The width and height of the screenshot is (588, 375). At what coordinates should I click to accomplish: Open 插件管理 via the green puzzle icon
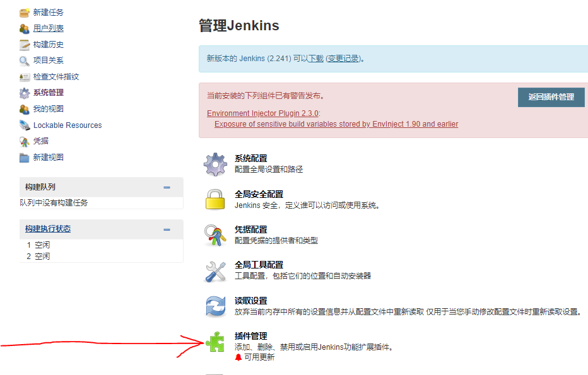pyautogui.click(x=215, y=342)
